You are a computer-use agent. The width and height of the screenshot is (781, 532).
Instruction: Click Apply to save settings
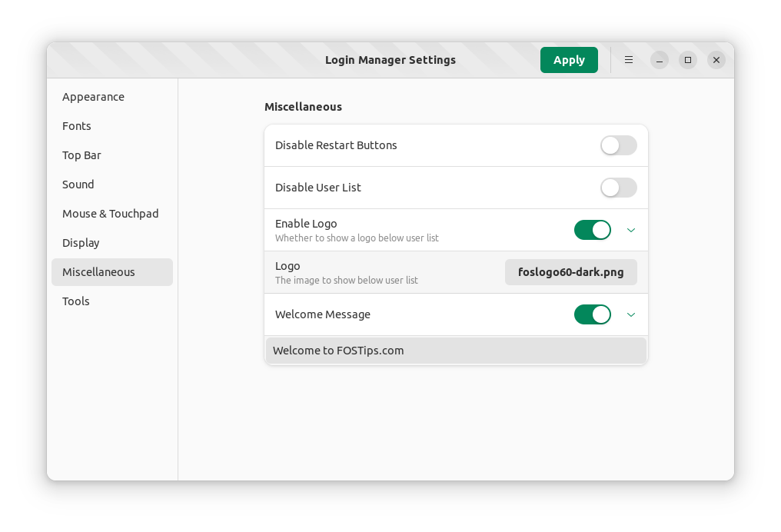(569, 60)
